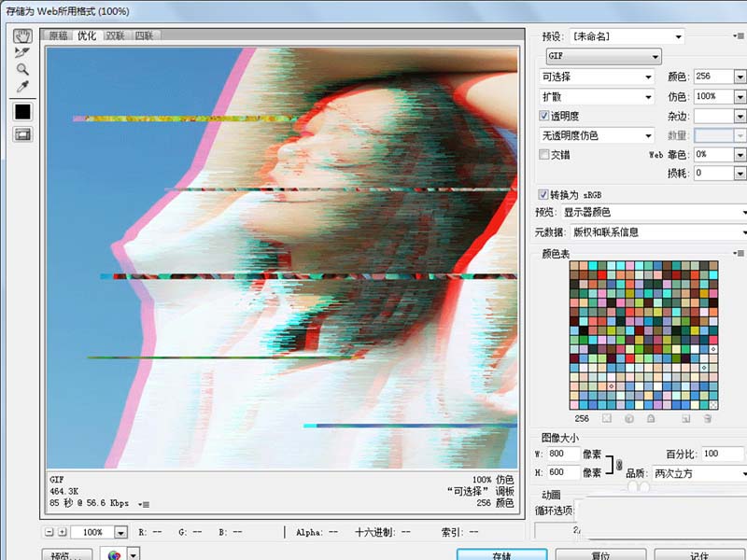Select the Slice Select tool
This screenshot has width=747, height=560.
[22, 52]
